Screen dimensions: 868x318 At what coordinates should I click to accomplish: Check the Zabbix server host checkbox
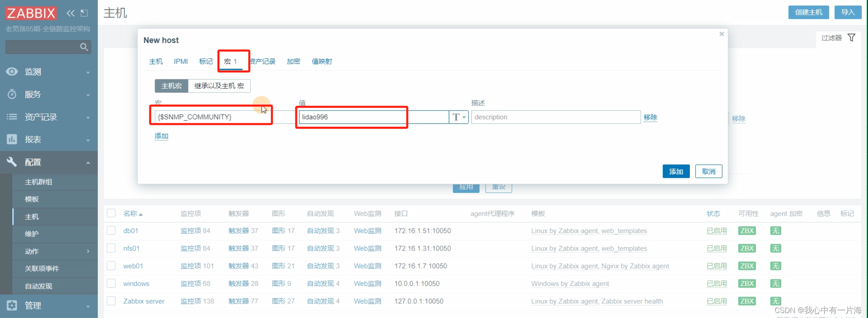click(111, 301)
